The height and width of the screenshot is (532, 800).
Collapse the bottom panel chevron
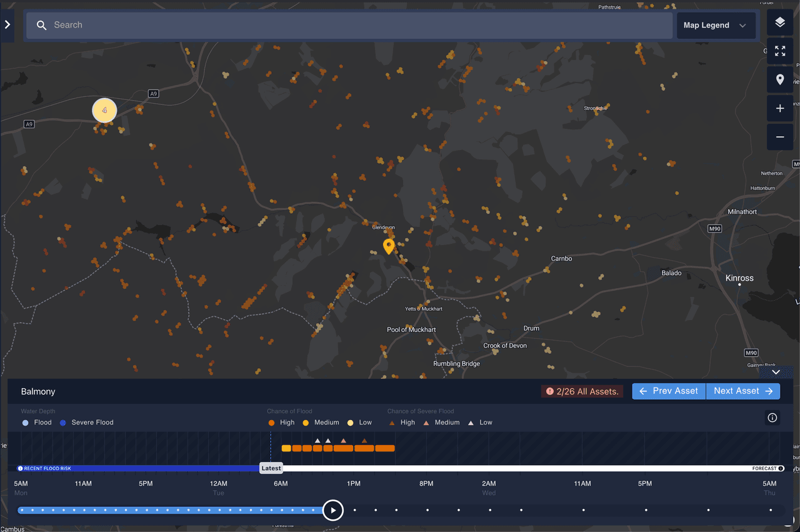776,372
